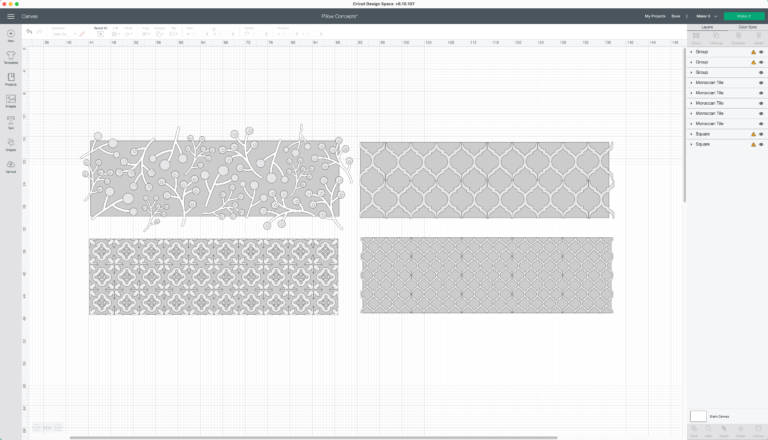Open the Projects panel icon
This screenshot has width=768, height=440.
click(11, 79)
